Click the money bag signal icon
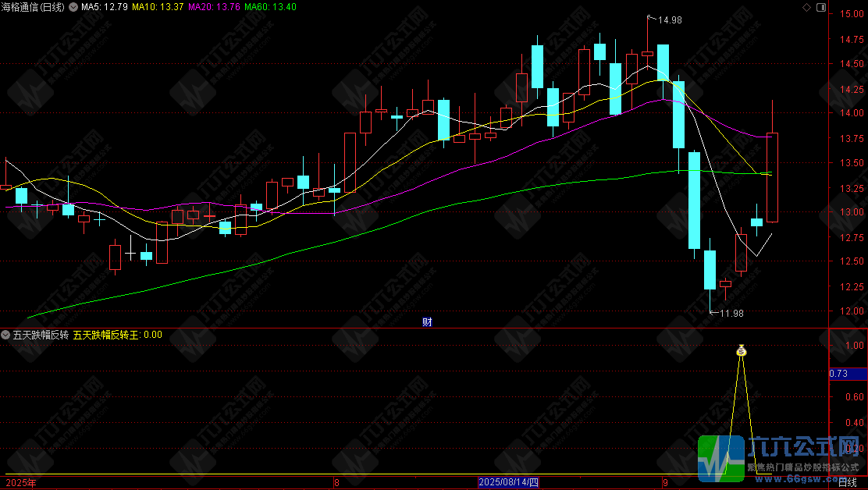 pyautogui.click(x=742, y=350)
